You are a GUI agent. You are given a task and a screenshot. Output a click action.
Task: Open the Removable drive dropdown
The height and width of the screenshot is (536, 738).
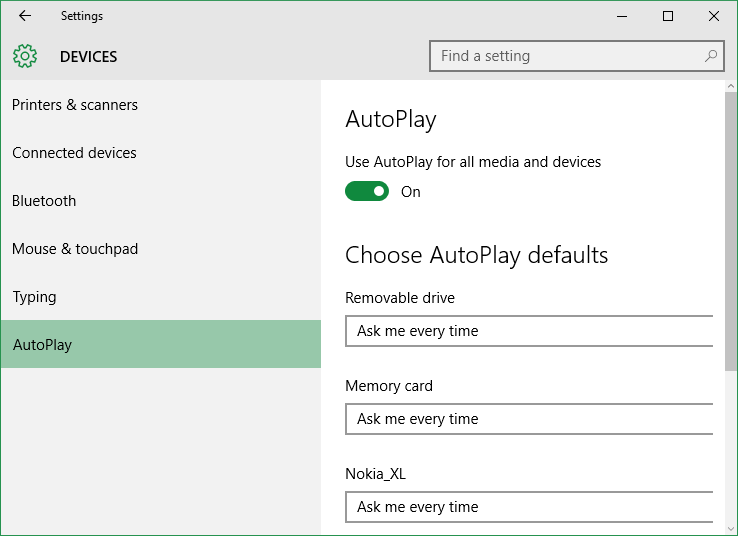[529, 331]
